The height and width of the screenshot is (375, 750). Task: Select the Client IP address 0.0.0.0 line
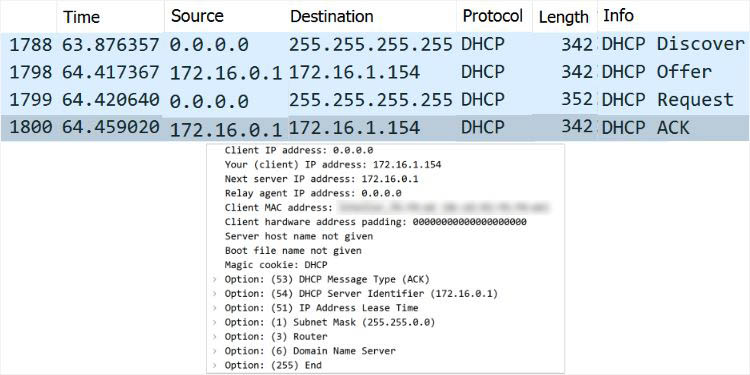point(299,150)
